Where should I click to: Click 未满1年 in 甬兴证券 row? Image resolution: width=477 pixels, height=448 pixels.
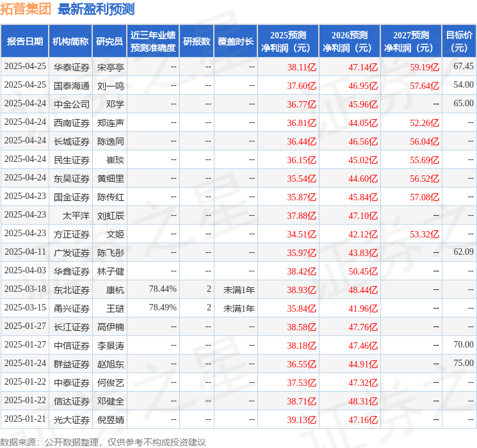[x=239, y=308]
